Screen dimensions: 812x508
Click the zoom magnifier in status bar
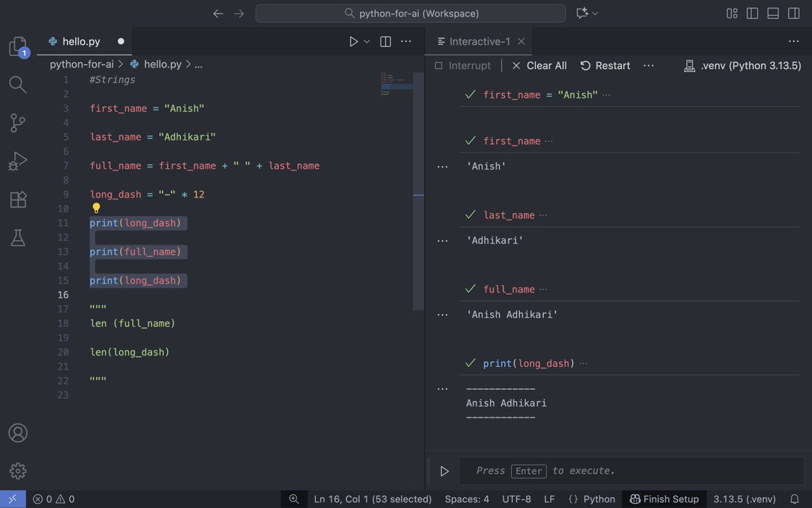click(294, 499)
